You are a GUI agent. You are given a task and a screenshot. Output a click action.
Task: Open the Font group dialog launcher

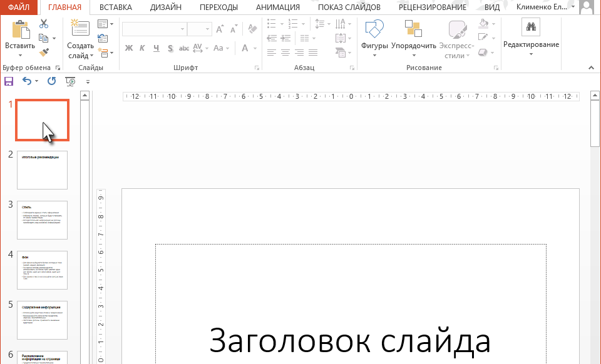coord(257,68)
